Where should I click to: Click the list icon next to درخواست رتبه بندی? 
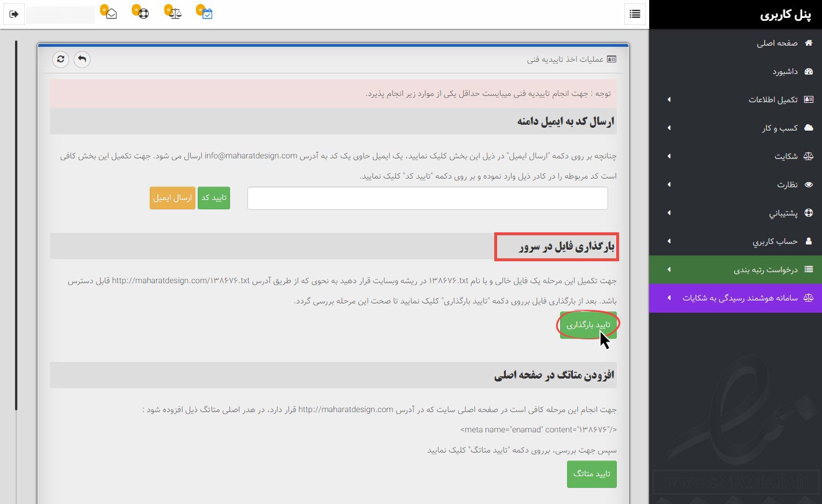809,269
